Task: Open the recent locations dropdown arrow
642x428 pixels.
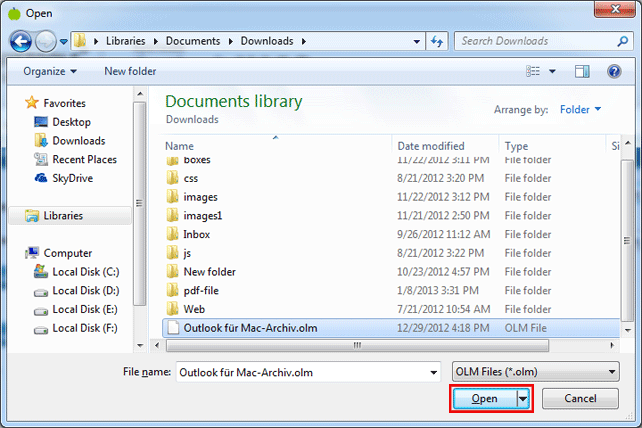Action: (x=64, y=41)
